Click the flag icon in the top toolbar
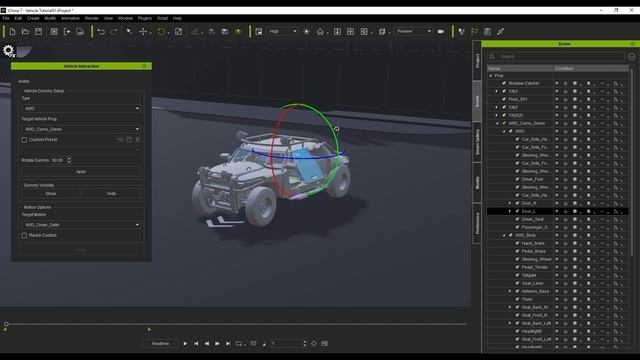This screenshot has width=640, height=360. pyautogui.click(x=474, y=31)
